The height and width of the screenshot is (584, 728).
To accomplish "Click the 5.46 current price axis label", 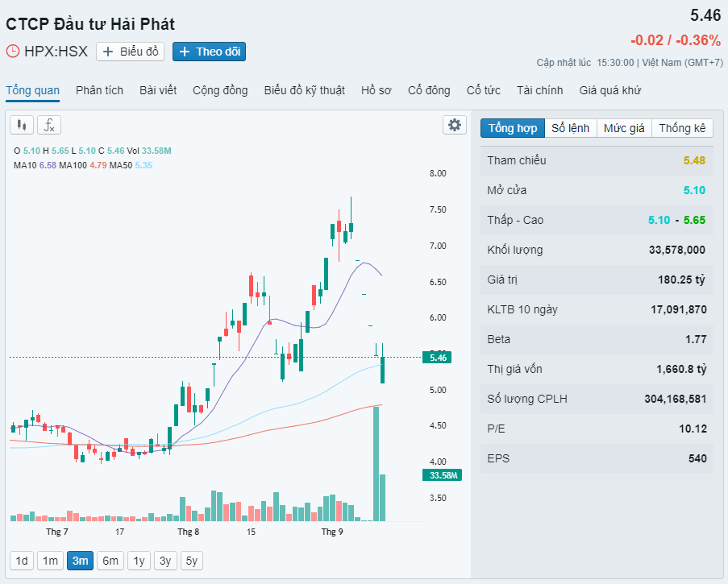I will coord(437,358).
